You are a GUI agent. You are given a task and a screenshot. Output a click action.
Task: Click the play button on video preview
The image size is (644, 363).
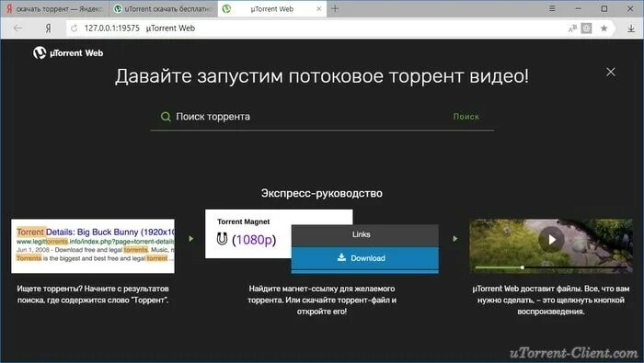click(551, 239)
